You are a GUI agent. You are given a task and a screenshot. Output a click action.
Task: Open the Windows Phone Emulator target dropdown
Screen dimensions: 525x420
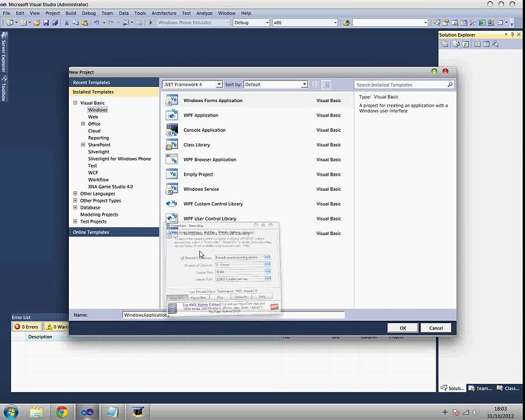(228, 23)
